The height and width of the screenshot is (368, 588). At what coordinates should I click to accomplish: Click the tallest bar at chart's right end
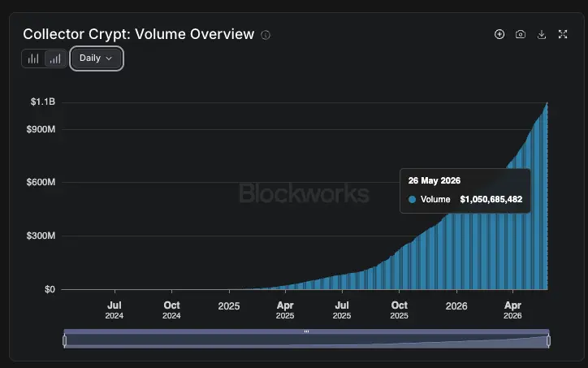[547, 197]
